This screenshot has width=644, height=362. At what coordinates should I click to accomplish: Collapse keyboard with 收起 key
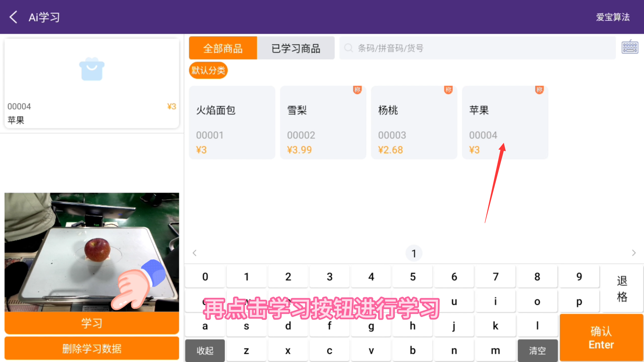click(205, 350)
